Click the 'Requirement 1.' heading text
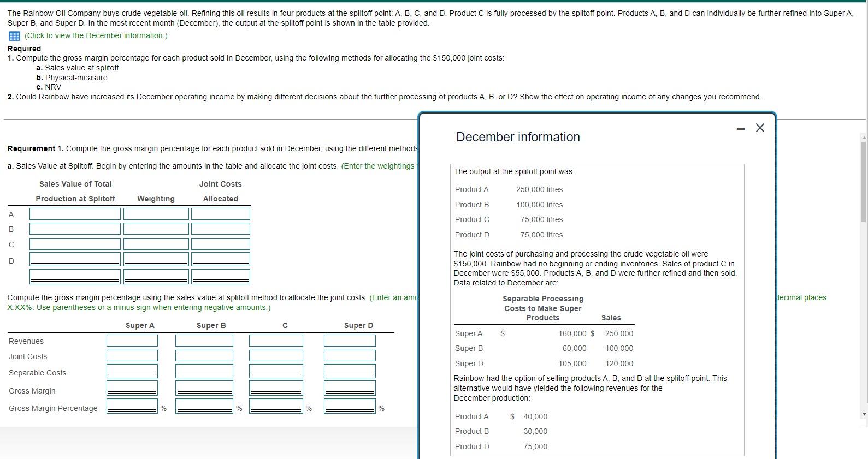This screenshot has height=459, width=868. [36, 148]
